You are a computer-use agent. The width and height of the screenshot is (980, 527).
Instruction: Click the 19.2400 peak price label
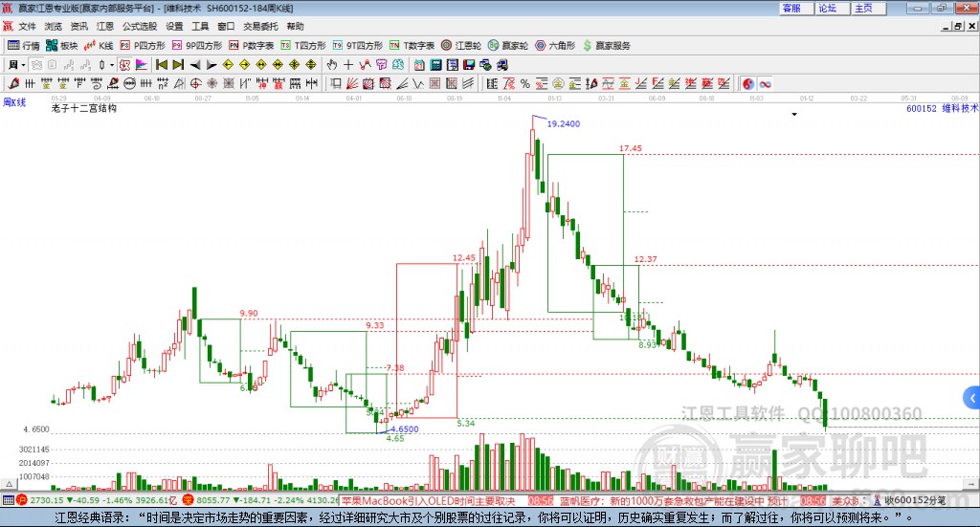click(563, 123)
